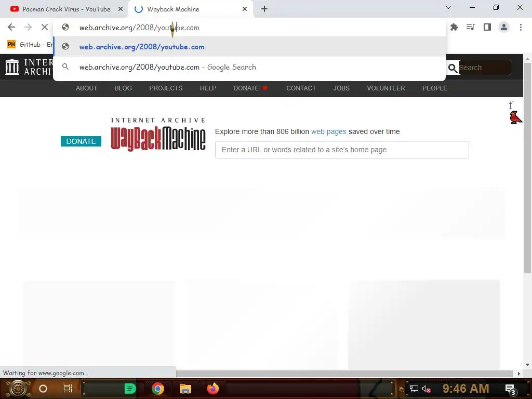
Task: Choose the Google Search suggestion row
Action: click(x=249, y=67)
